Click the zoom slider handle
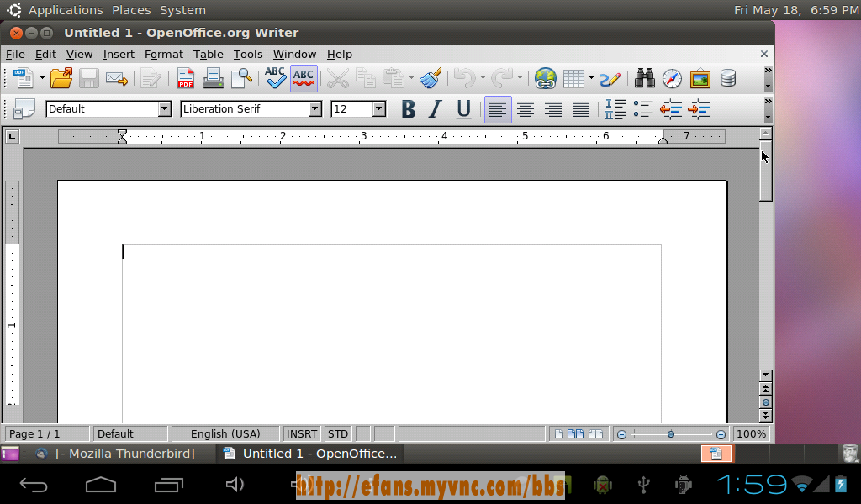 [x=670, y=434]
